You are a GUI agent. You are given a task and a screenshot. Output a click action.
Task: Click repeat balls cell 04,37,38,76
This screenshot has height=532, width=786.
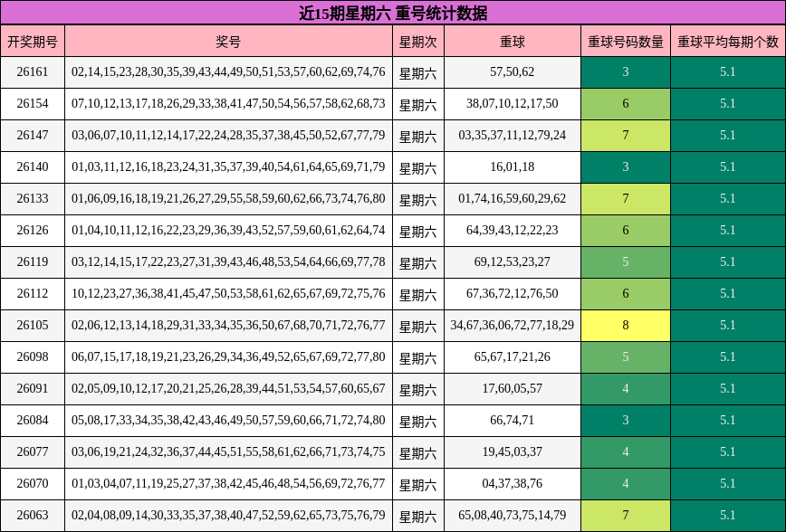click(513, 484)
